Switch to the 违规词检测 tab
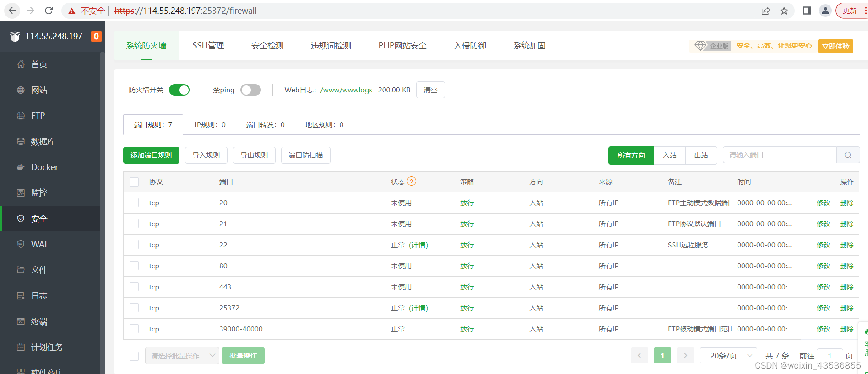868x374 pixels. [x=331, y=46]
